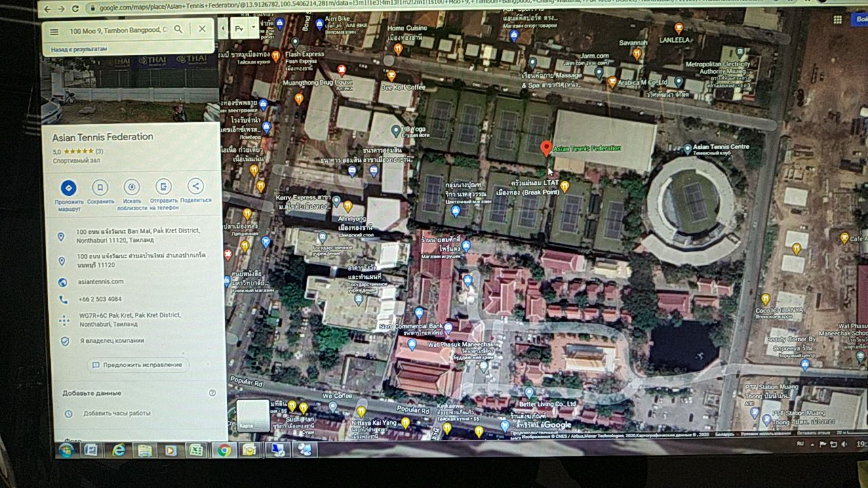Switch to Chrome in taskbar

224,450
